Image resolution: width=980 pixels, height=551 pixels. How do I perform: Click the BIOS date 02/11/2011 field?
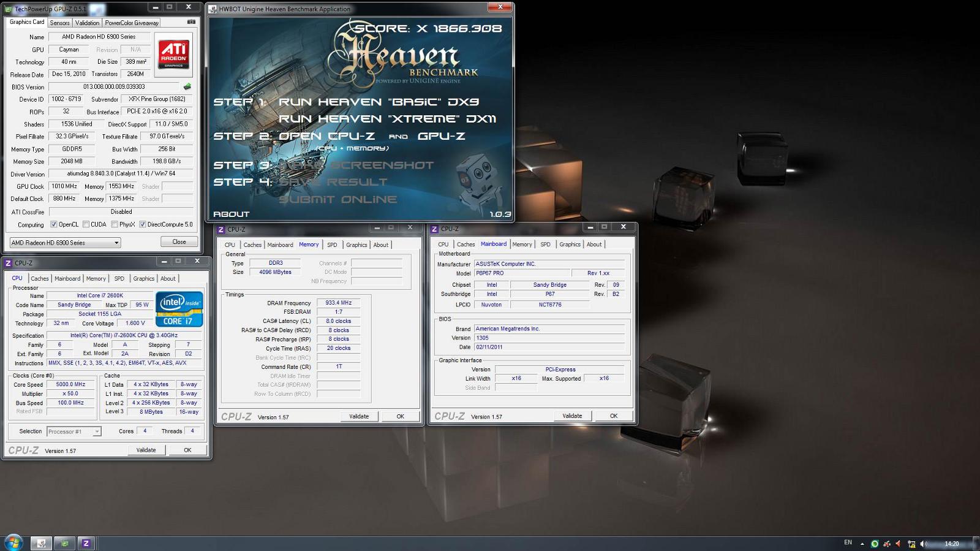549,347
